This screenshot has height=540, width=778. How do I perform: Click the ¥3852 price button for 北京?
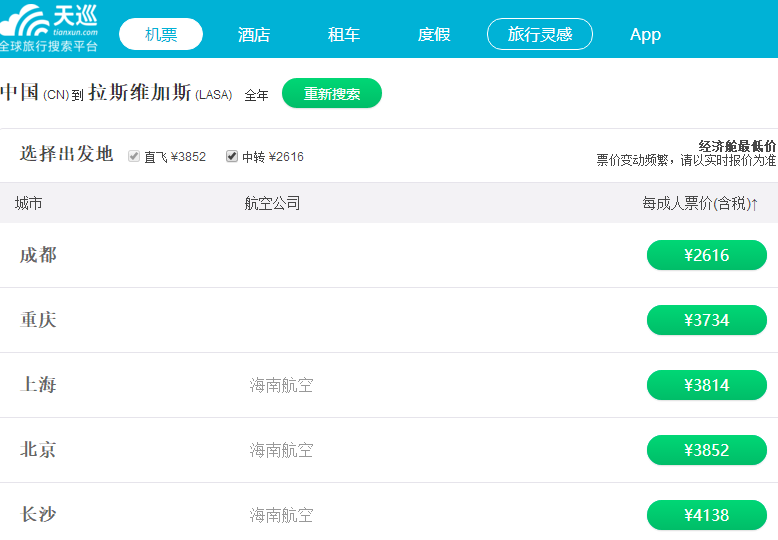point(707,450)
